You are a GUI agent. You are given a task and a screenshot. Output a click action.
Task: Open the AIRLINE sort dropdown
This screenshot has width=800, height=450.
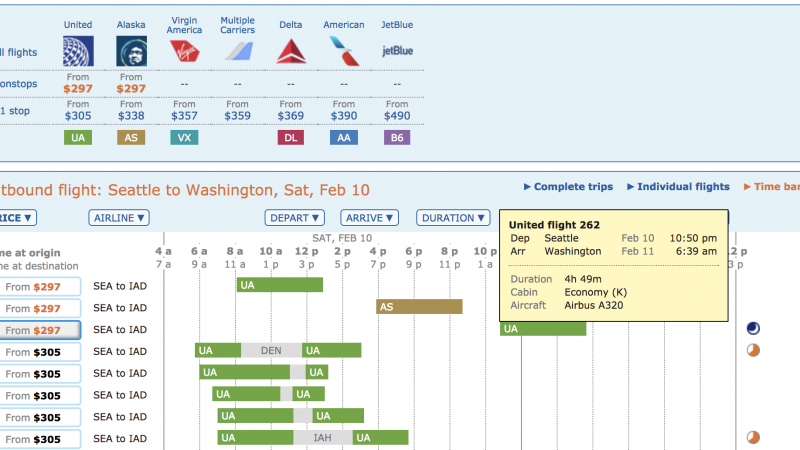click(x=118, y=217)
